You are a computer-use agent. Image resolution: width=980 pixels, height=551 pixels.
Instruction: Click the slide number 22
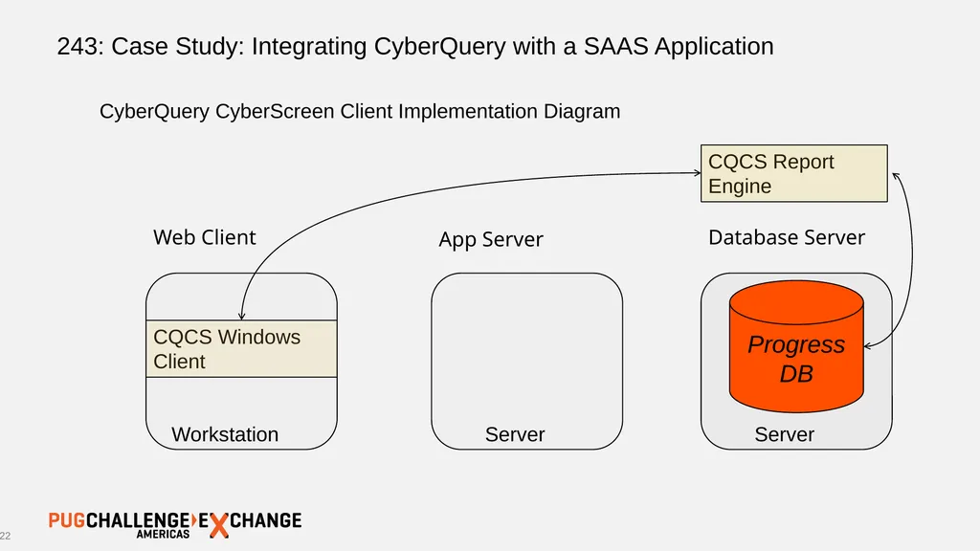tap(5, 536)
